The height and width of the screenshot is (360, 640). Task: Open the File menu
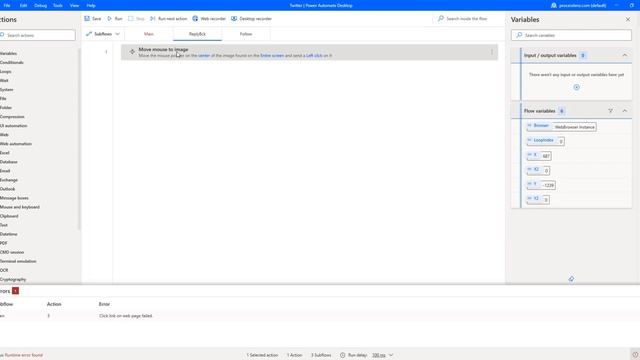(7, 5)
